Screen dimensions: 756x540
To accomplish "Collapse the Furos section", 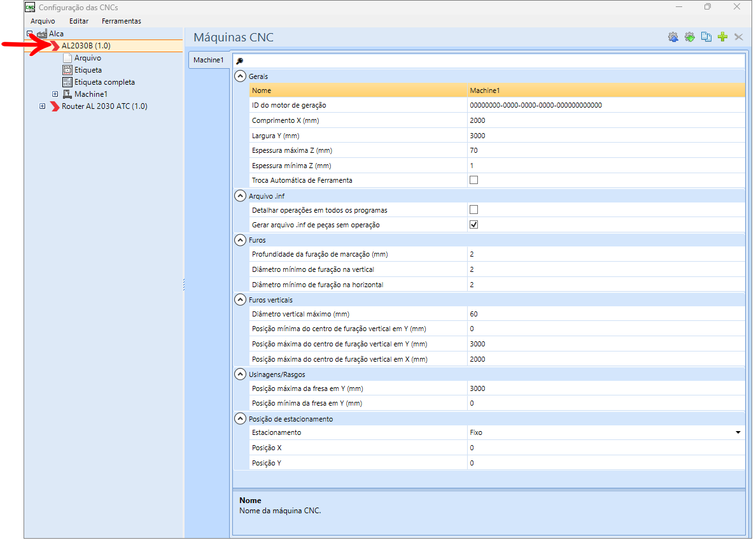I will (240, 240).
